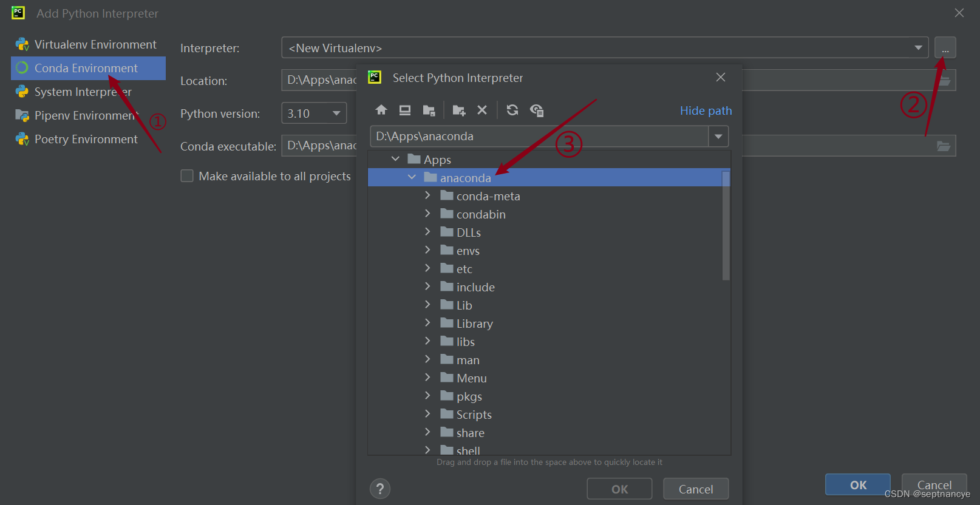Screen dimensions: 980x505
Task: Click the Conda executable browse folder icon
Action: (x=944, y=146)
